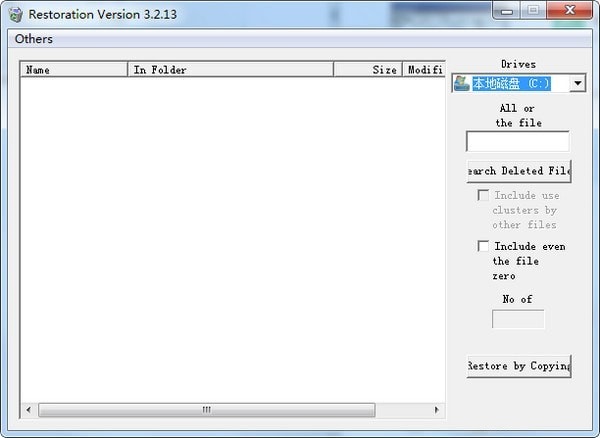Click the Search Deleted Files button
600x438 pixels.
click(x=519, y=171)
